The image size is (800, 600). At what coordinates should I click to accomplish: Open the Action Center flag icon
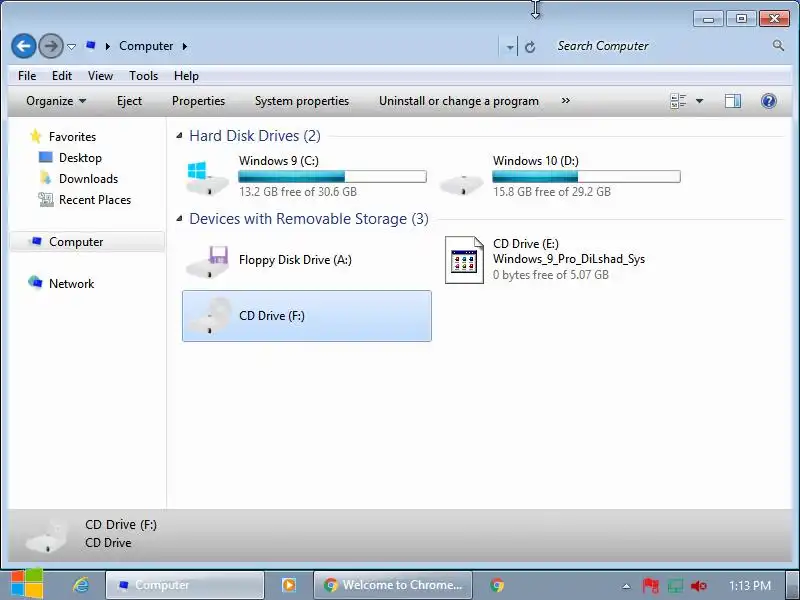650,585
